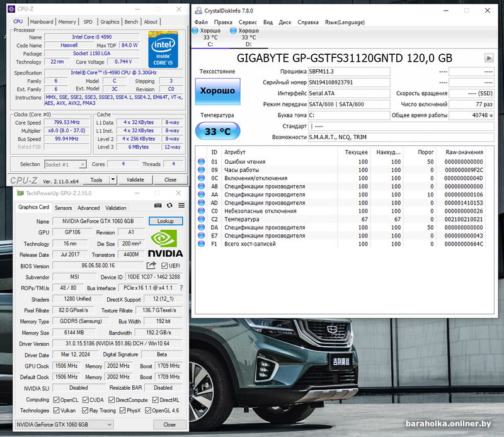Click the next disk arrow in CrystalDiskInfo
Image resolution: width=504 pixels, height=437 pixels.
489,58
